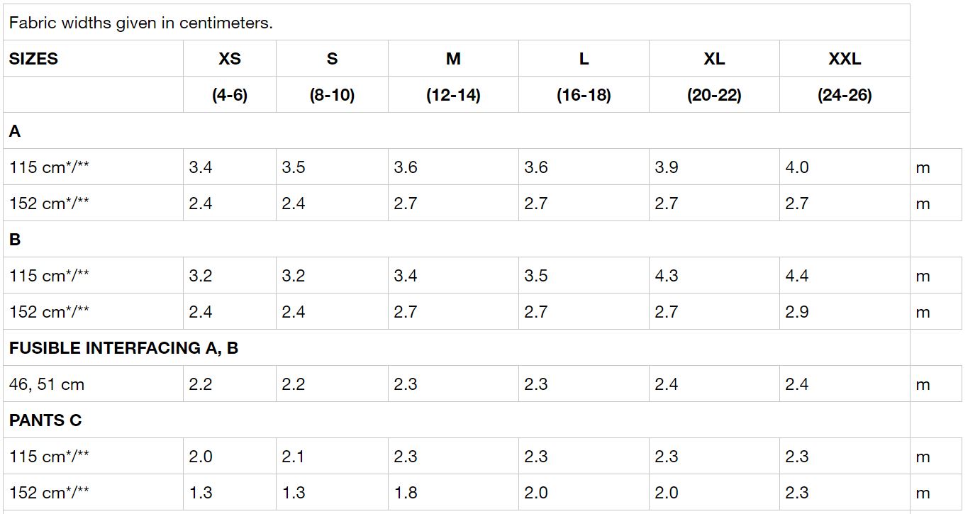Click the XS size column header
The width and height of the screenshot is (980, 514).
click(229, 58)
